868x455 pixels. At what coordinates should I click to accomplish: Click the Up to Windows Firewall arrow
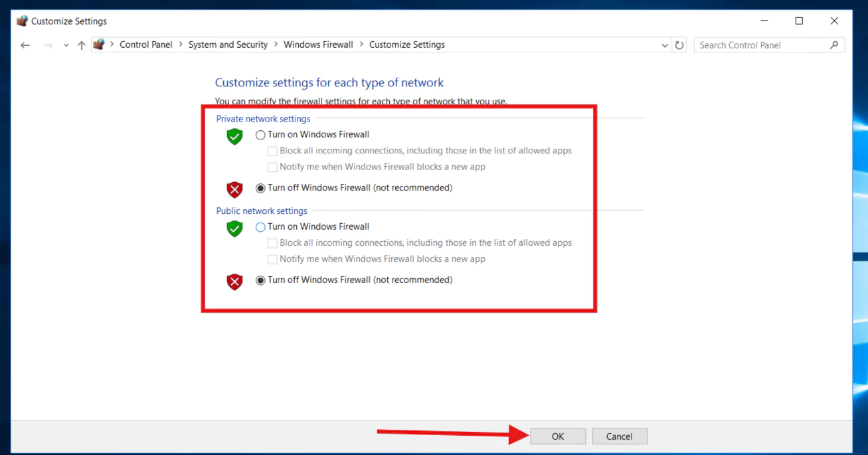pyautogui.click(x=82, y=45)
